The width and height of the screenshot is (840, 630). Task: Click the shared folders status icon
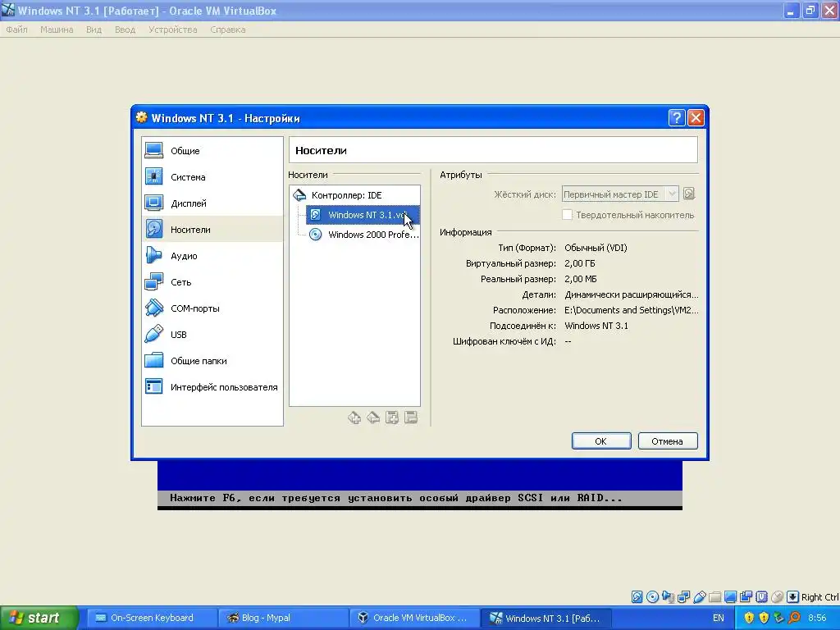714,597
